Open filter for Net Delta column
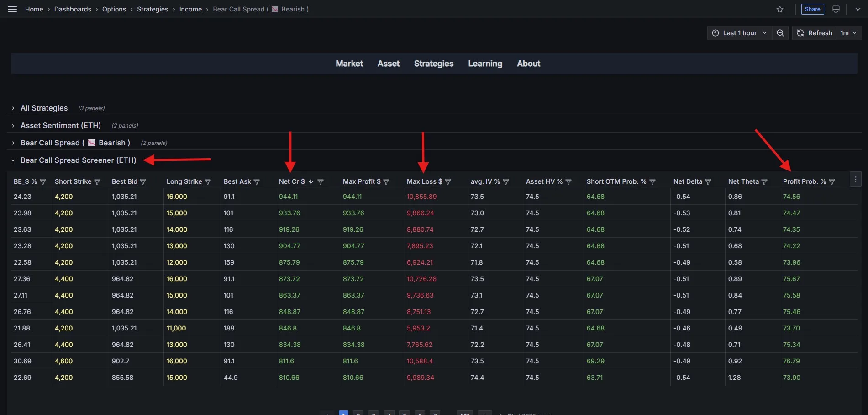Viewport: 868px width, 415px height. point(708,182)
